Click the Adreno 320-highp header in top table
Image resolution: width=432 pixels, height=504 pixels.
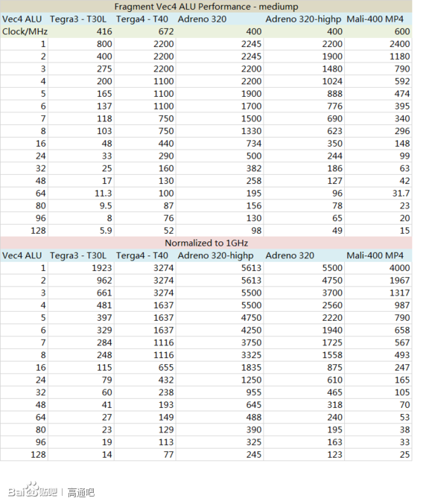(x=303, y=19)
